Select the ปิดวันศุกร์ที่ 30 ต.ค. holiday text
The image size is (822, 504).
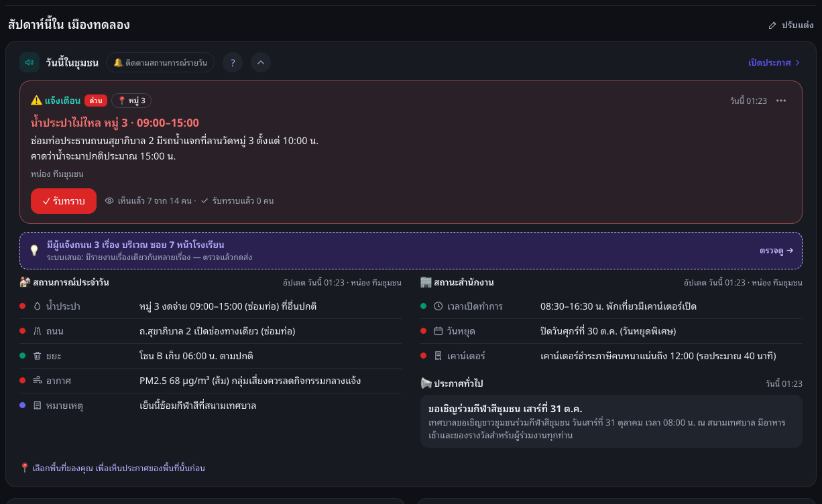608,331
